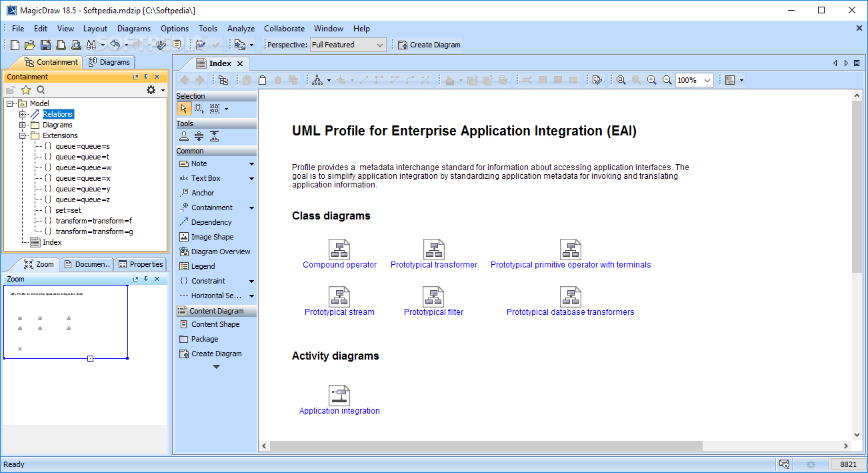The image size is (868, 473).
Task: Open the Perspective combo box
Action: 348,45
